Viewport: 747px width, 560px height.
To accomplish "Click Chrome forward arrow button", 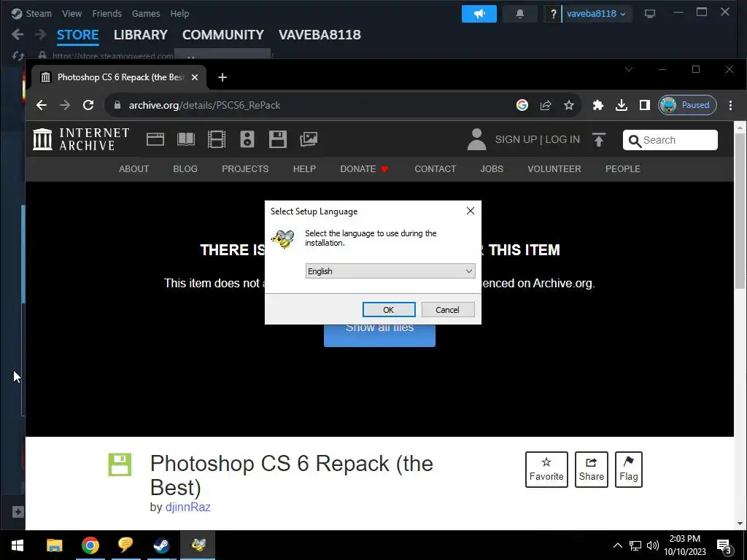I will pos(65,105).
